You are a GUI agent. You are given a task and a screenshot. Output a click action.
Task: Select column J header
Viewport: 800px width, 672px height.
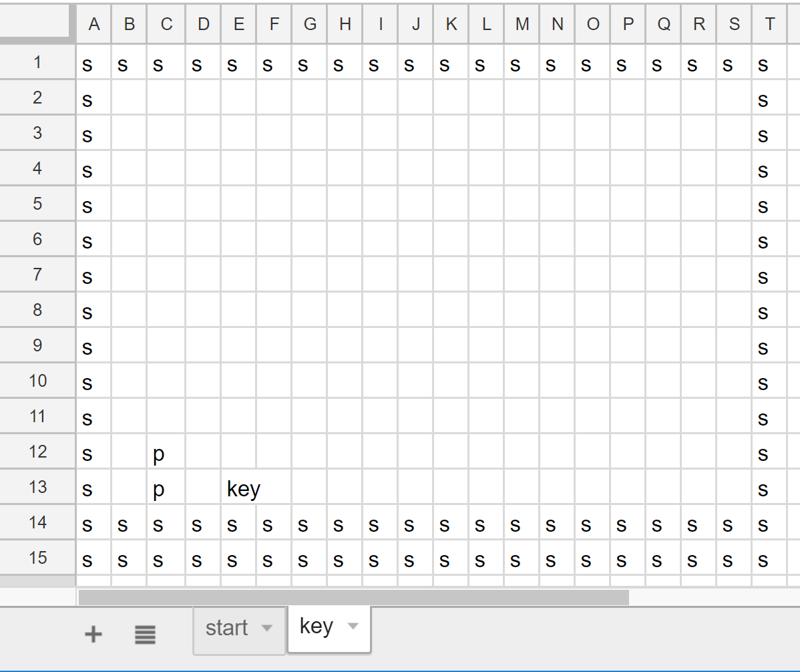[415, 25]
